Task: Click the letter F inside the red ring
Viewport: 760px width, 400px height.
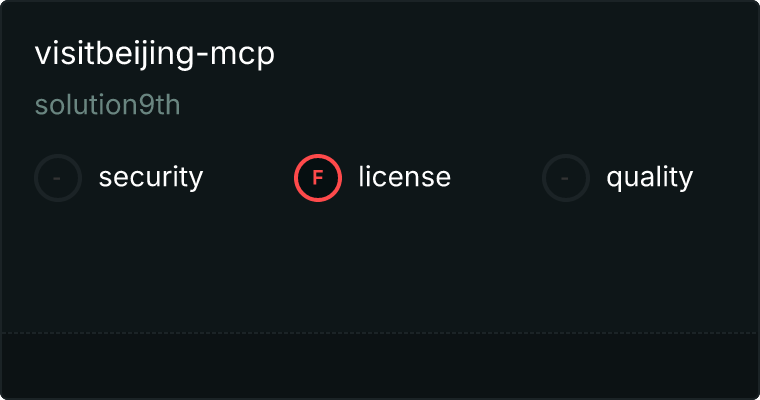Action: (317, 178)
